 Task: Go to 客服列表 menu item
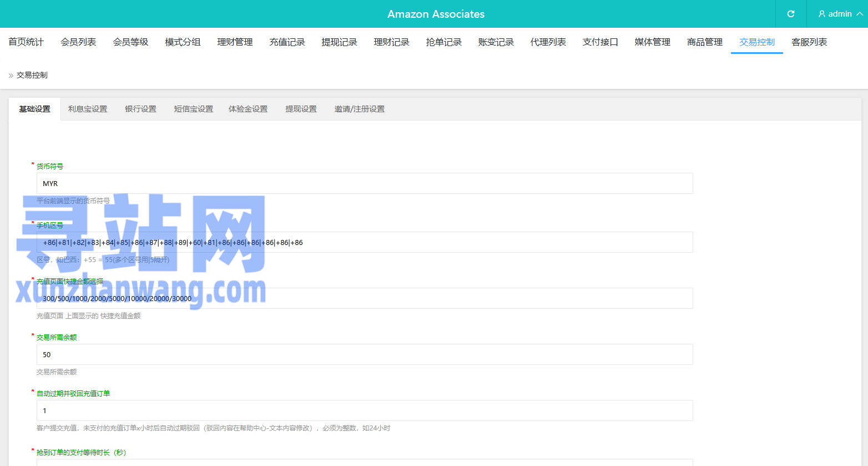pyautogui.click(x=809, y=42)
